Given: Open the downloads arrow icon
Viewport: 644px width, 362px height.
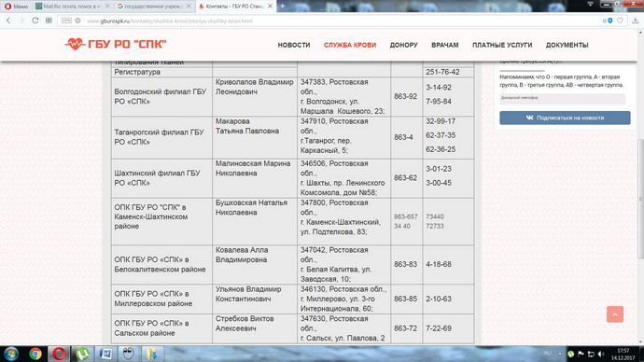Looking at the screenshot, I should click(635, 21).
